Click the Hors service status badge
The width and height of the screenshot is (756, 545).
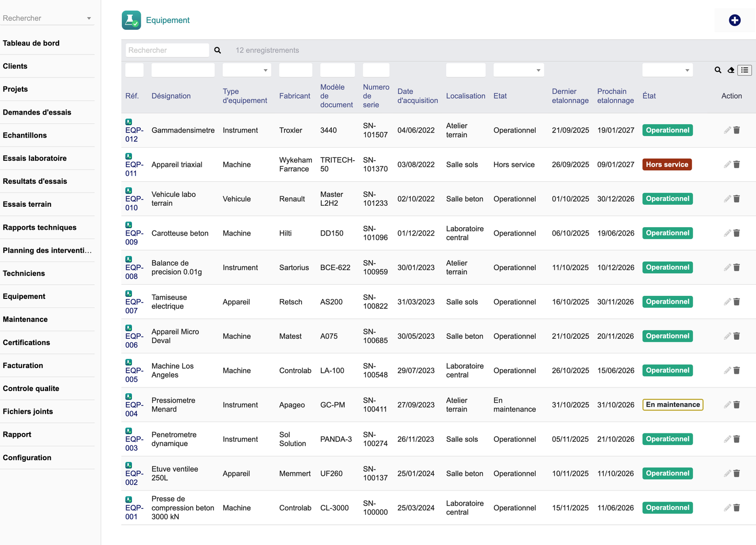click(667, 164)
